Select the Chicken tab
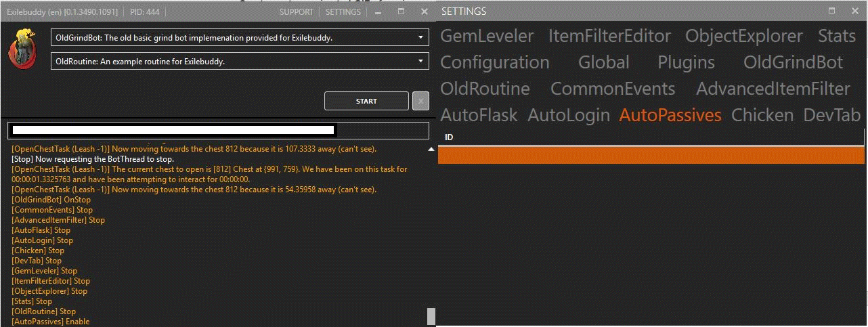Screen dimensions: 868x327 pos(762,115)
